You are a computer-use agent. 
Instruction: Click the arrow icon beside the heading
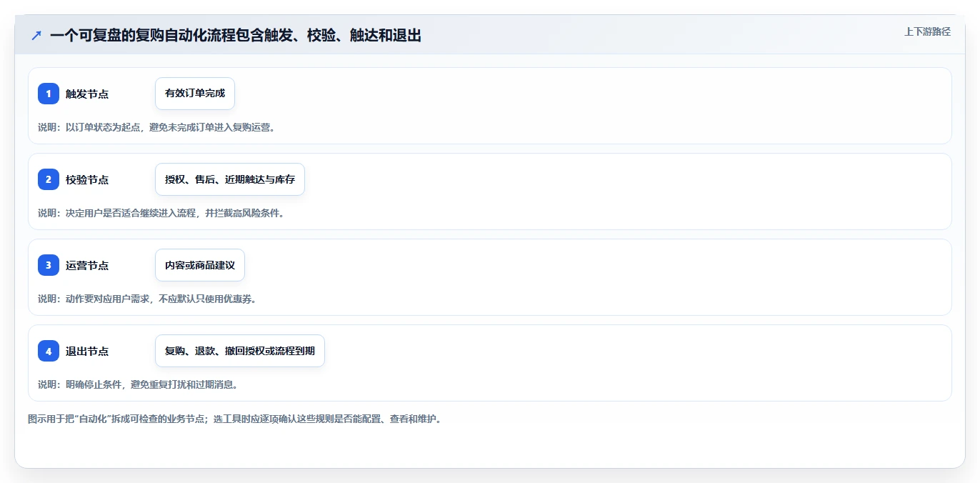click(x=36, y=35)
